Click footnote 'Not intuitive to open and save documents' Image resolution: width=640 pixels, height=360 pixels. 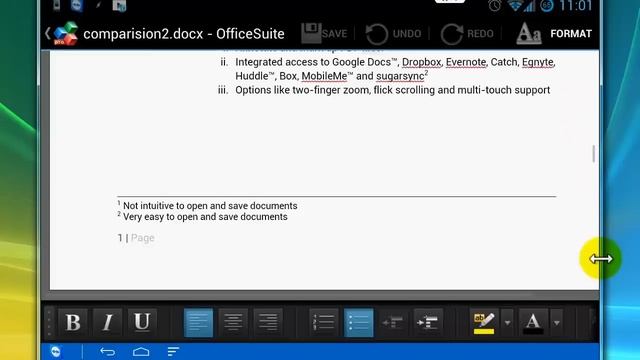tap(210, 206)
